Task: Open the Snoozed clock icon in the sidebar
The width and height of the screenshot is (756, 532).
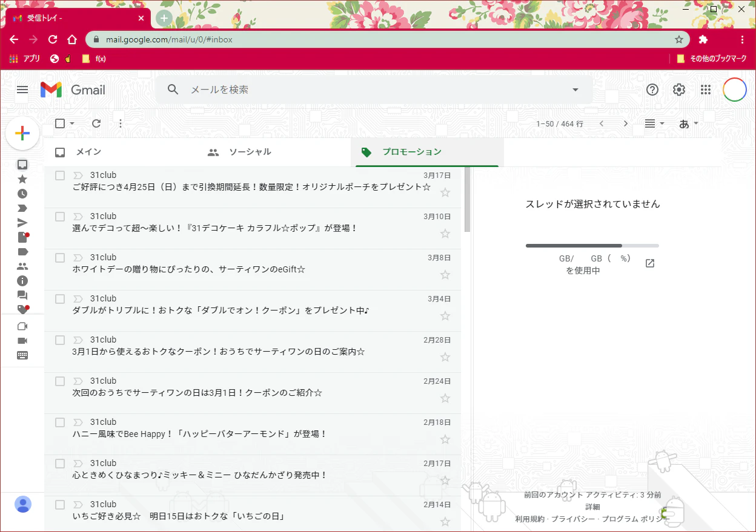Action: click(22, 194)
